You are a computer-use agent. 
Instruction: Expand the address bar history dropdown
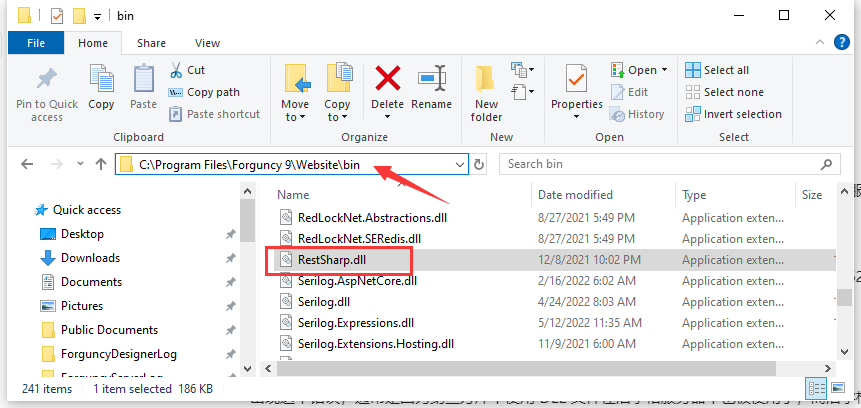(x=460, y=164)
